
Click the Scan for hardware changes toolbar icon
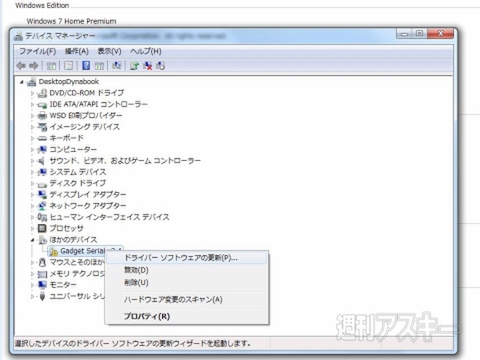[x=116, y=66]
